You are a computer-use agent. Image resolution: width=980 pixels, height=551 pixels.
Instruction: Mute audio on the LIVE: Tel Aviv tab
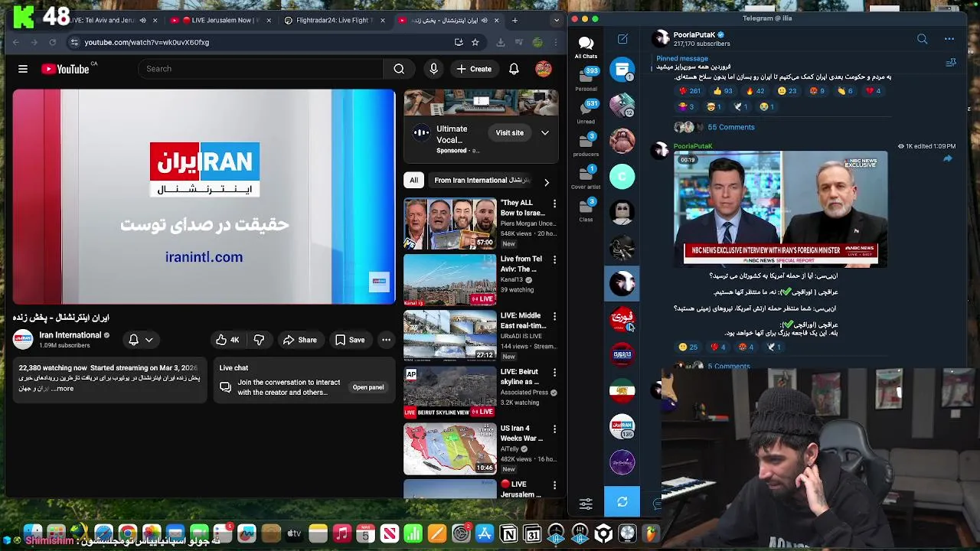[x=142, y=20]
